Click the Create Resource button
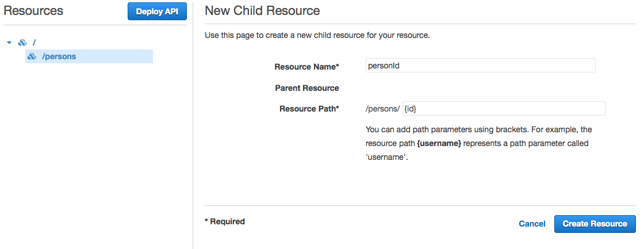 tap(595, 224)
